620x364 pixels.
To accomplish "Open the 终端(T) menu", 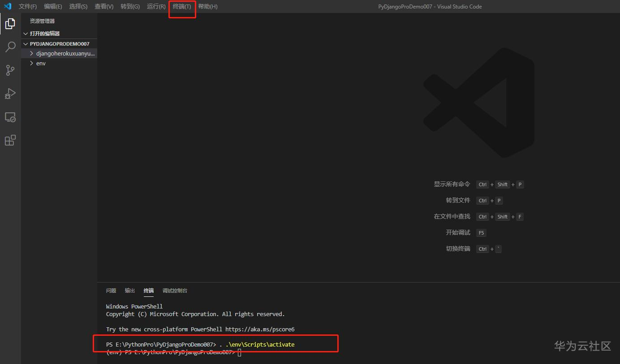I will (182, 7).
